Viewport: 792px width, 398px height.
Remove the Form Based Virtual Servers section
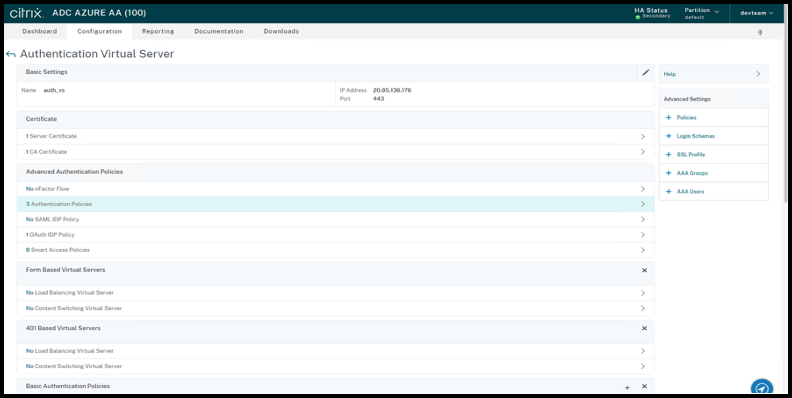click(644, 270)
